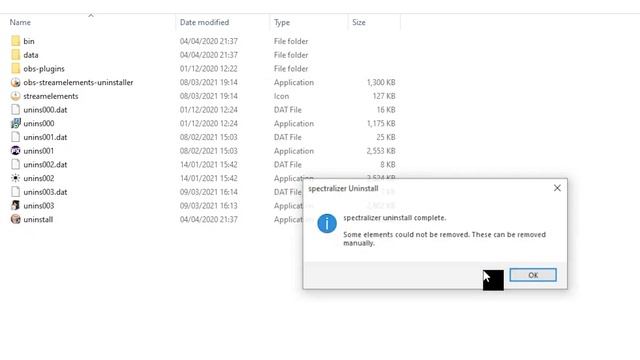Click the 01/12/2020 12:22 date of obs-plugins
The height and width of the screenshot is (360, 640).
(209, 69)
